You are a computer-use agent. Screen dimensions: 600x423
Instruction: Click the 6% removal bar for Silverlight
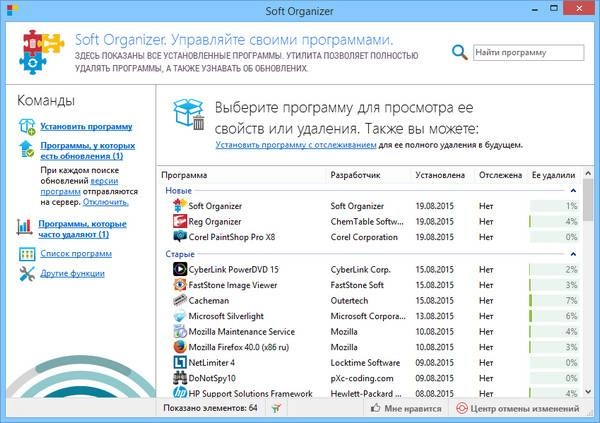click(554, 316)
